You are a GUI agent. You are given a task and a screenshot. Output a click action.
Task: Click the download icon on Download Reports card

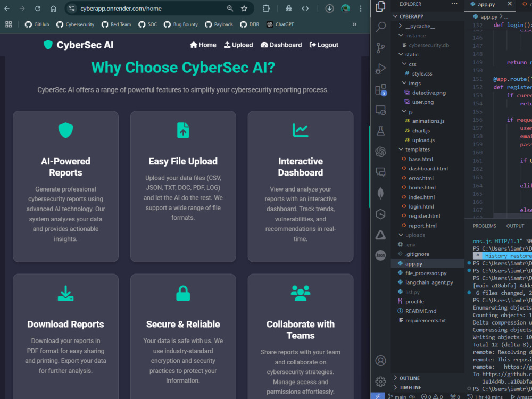66,294
